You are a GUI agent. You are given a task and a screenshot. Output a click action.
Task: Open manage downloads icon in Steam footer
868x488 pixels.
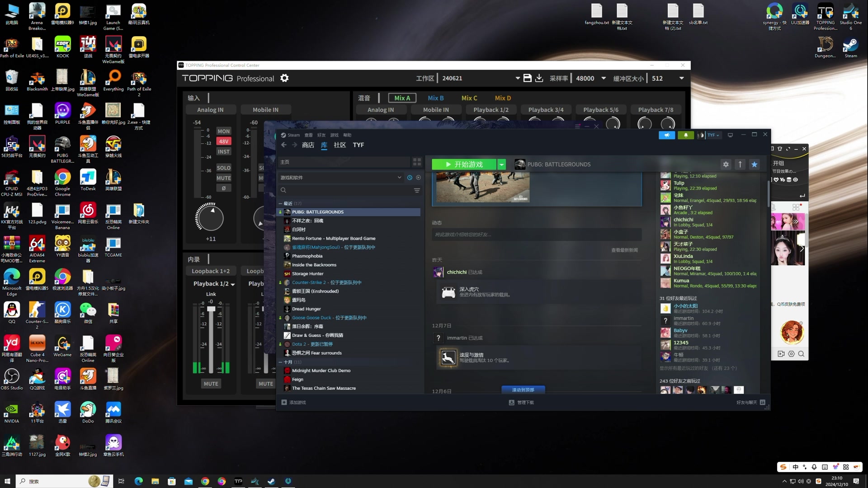click(x=511, y=402)
